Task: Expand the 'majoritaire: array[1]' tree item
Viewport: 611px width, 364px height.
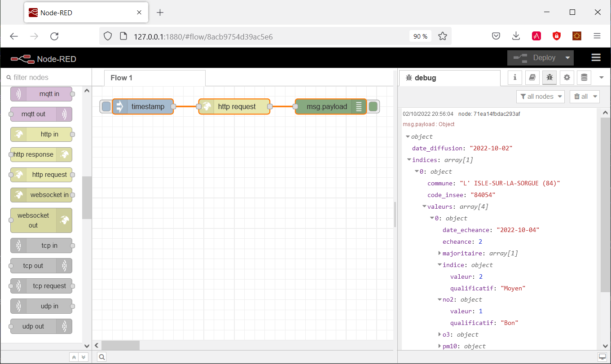Action: 440,253
